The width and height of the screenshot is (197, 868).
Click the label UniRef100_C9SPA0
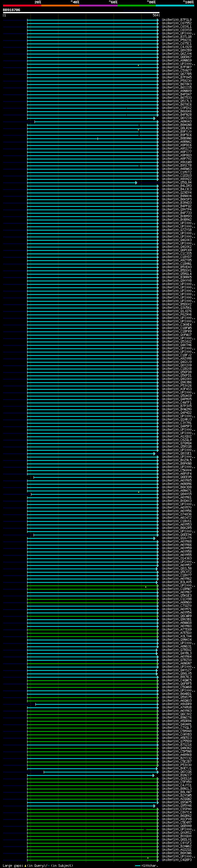(176, 809)
